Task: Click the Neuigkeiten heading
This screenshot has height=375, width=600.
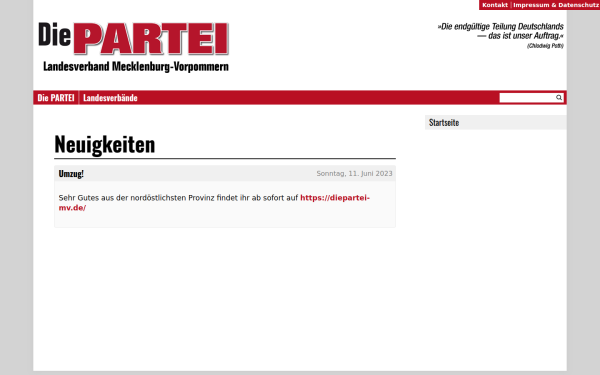Action: coord(105,144)
